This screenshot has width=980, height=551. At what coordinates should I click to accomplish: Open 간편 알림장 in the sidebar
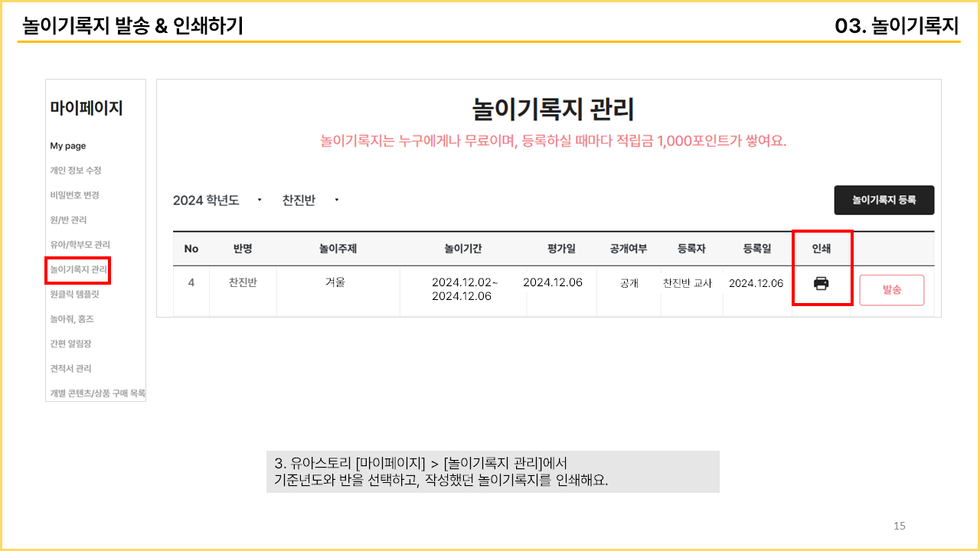(x=70, y=344)
